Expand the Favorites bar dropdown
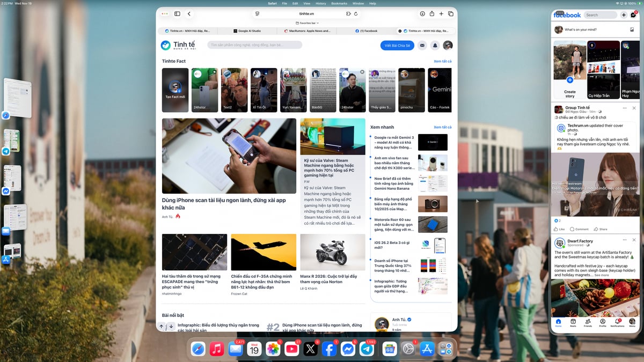Screen dimensions: 644x362 (307, 23)
